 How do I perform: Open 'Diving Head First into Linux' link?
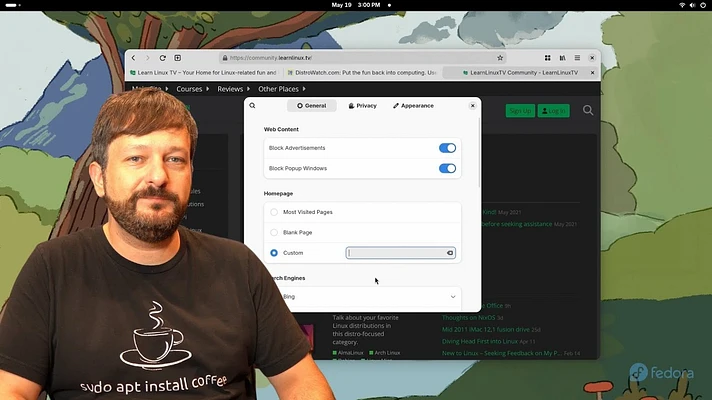(x=480, y=341)
